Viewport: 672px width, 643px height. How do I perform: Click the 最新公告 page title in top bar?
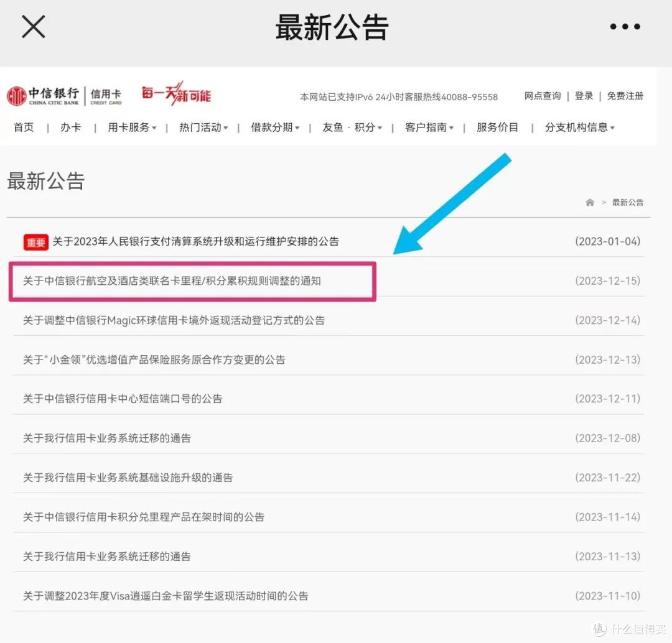(x=332, y=27)
